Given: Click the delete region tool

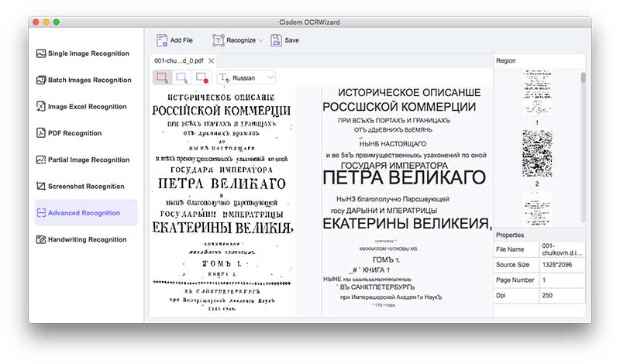Looking at the screenshot, I should pyautogui.click(x=201, y=77).
